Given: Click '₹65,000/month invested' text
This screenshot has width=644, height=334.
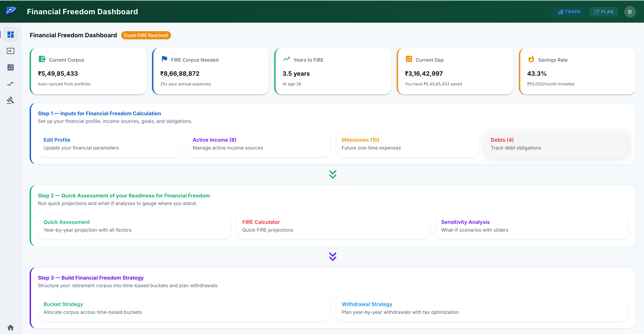Looking at the screenshot, I should click(550, 84).
